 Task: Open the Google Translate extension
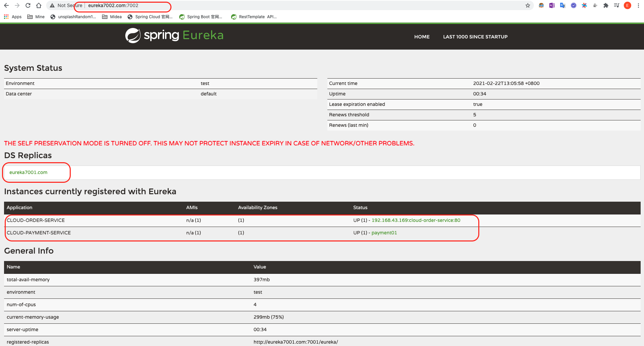pos(562,5)
